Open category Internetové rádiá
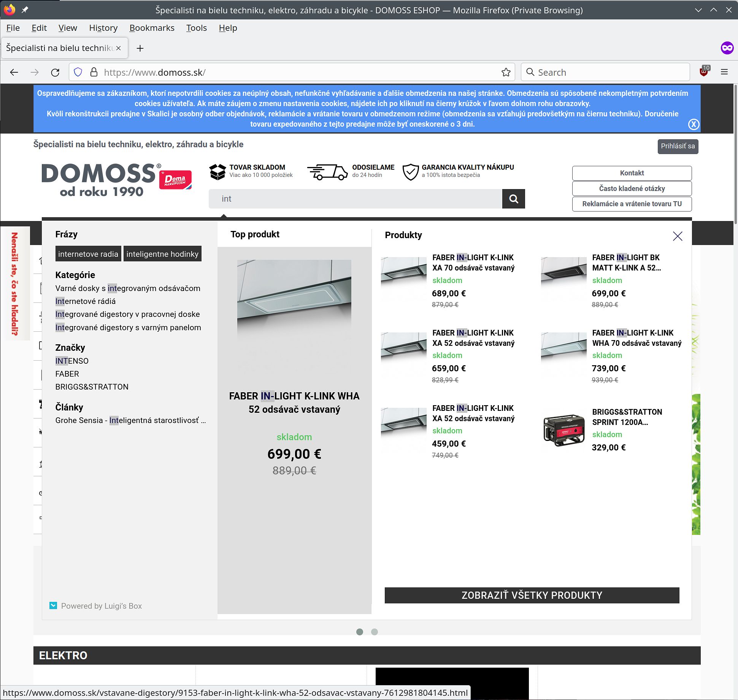Screen dimensions: 738x700 (86, 301)
